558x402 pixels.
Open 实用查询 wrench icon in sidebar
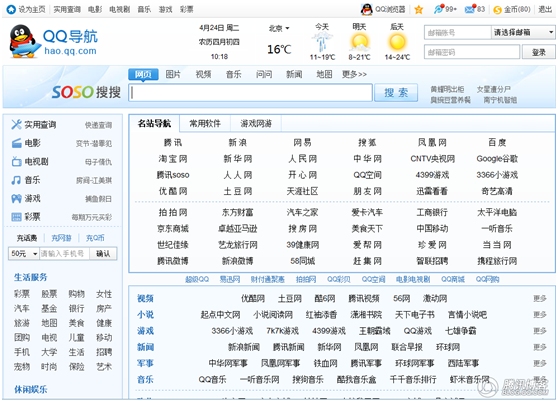(x=16, y=125)
